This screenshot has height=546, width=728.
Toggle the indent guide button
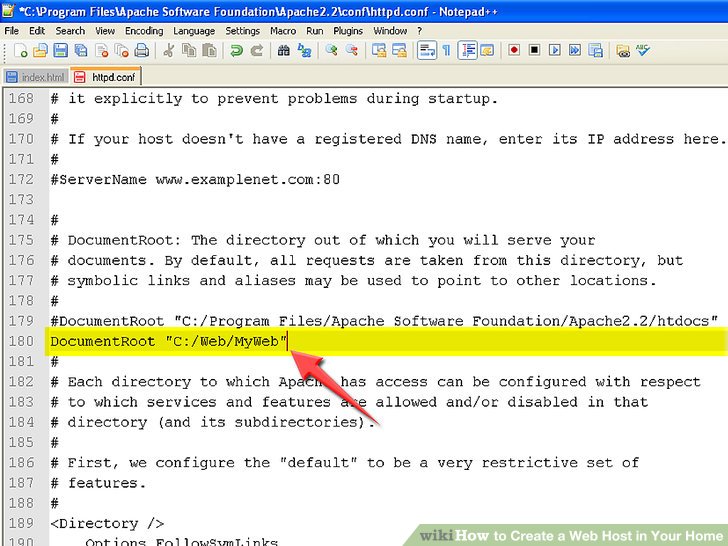point(467,50)
